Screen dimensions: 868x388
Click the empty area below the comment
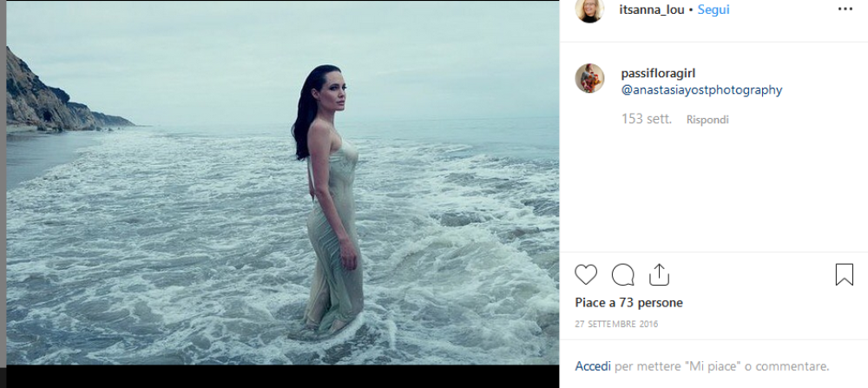(x=712, y=191)
